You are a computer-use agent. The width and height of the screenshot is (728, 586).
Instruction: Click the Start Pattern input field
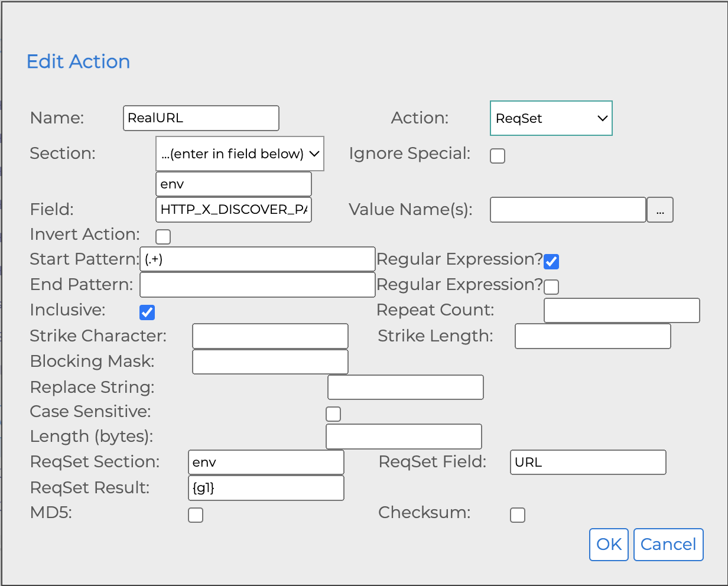[x=258, y=259]
